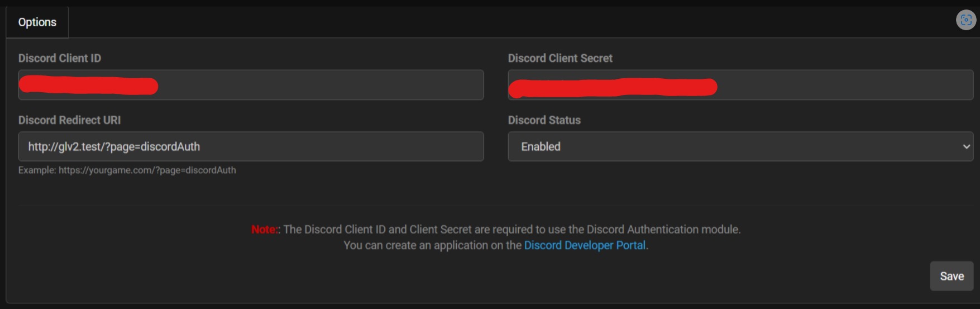Click the glv2.test redirect URL text
Viewport: 980px width, 309px height.
click(x=114, y=146)
